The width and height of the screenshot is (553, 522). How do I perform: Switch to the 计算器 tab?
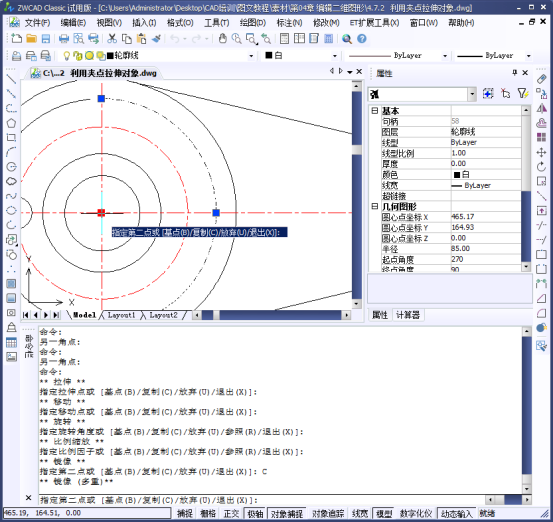click(408, 315)
